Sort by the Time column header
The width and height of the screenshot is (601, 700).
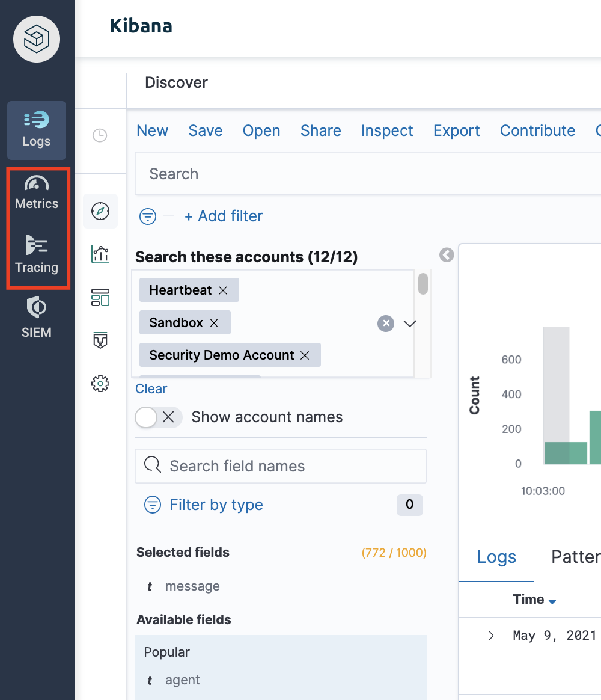[x=534, y=600]
